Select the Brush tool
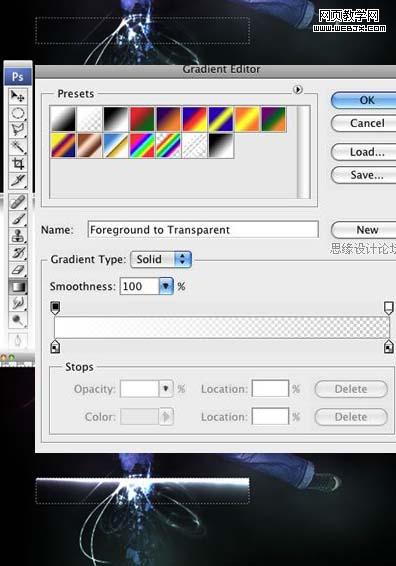The height and width of the screenshot is (566, 396). point(18,219)
